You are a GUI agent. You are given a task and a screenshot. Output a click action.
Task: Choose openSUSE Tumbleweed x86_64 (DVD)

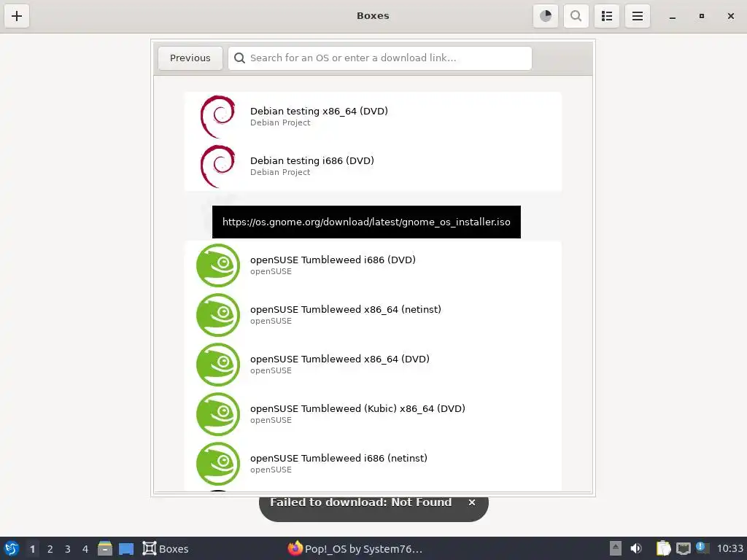373,365
